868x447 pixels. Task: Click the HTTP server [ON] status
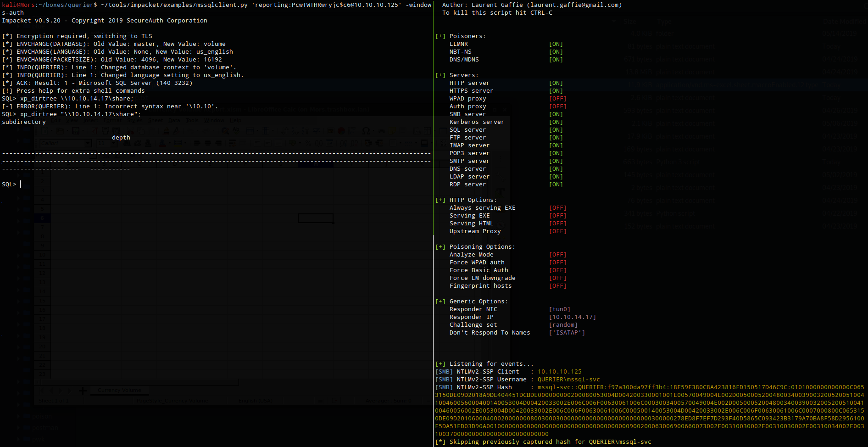pos(556,83)
